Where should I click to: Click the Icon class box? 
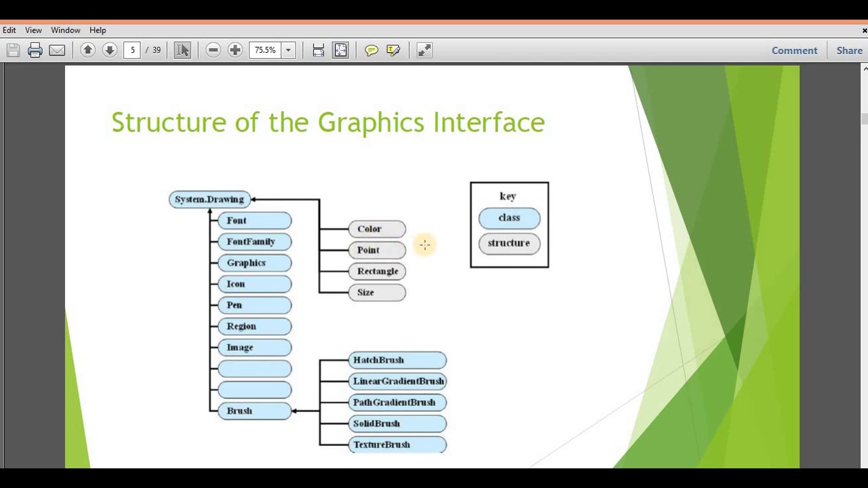coord(254,284)
